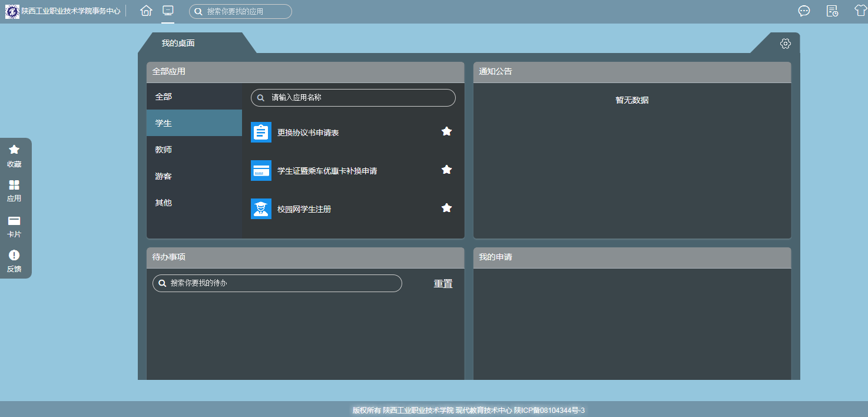Click the 校园网学生注册 graduate icon
The width and height of the screenshot is (868, 417).
tap(261, 208)
